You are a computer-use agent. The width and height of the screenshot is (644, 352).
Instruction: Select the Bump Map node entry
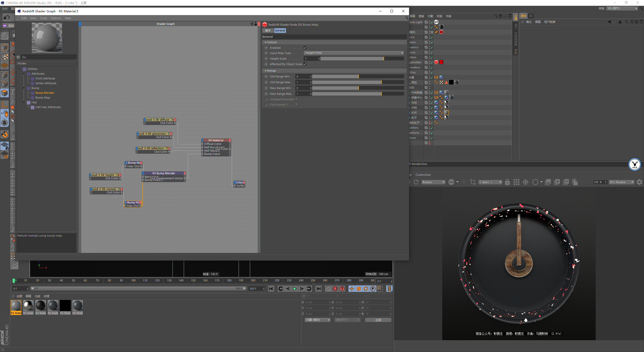pyautogui.click(x=43, y=98)
